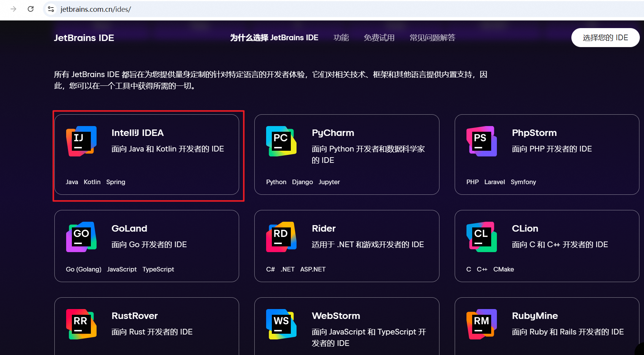Reload the page with the refresh icon
This screenshot has width=644, height=355.
click(31, 9)
